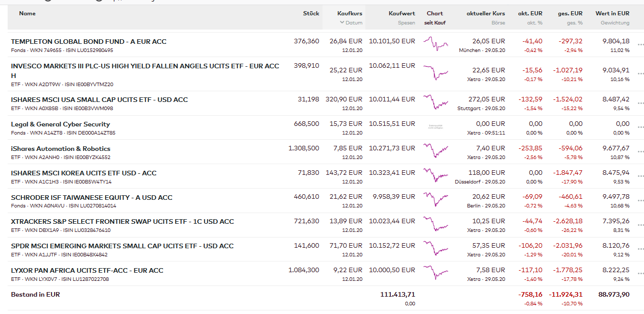The height and width of the screenshot is (314, 644).
Task: Open more options for Invesco Fallen Angels ETF
Action: pos(640,74)
